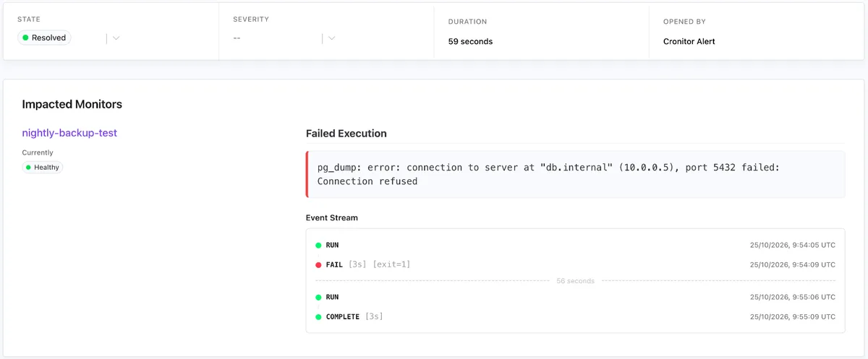Click the '[3s]' next to FAIL
Viewport: 868px width, 359px height.
point(357,264)
